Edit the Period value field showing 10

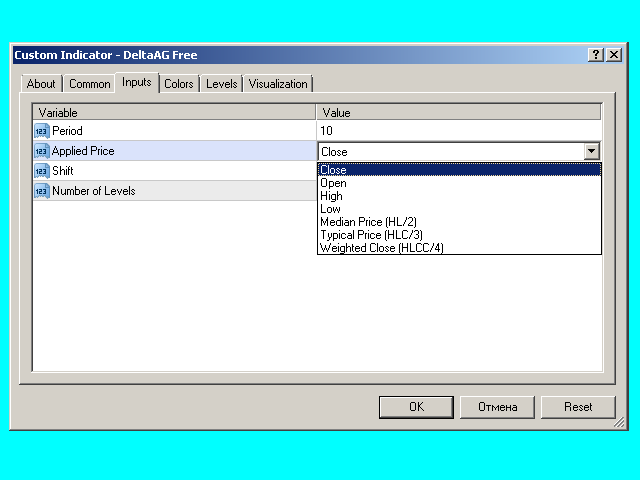point(459,131)
